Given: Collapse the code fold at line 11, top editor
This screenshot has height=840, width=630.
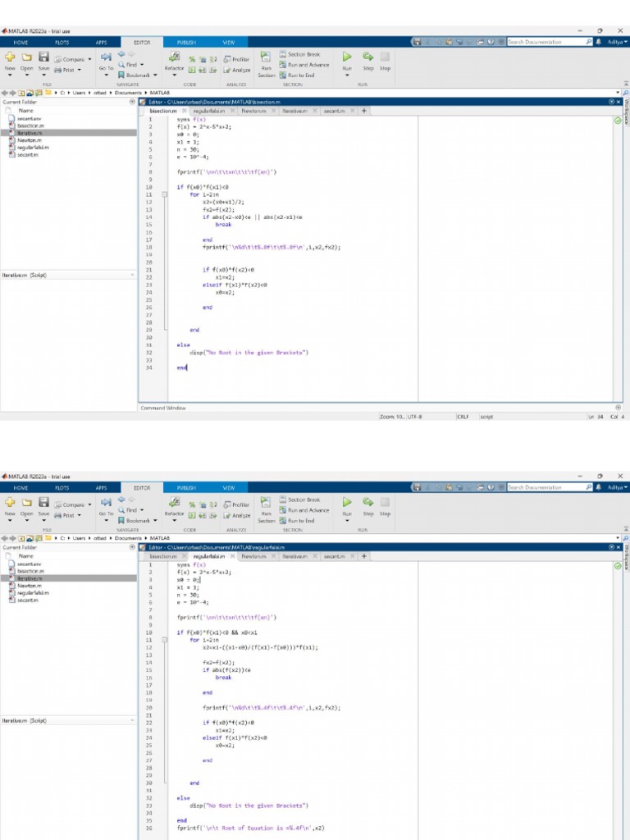Looking at the screenshot, I should [165, 194].
